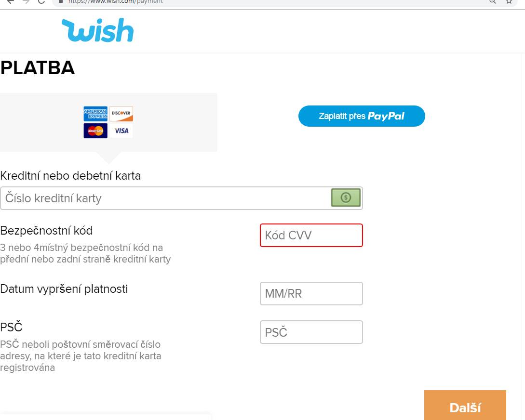The height and width of the screenshot is (420, 525).
Task: Go back using the browser back arrow
Action: tap(11, 1)
